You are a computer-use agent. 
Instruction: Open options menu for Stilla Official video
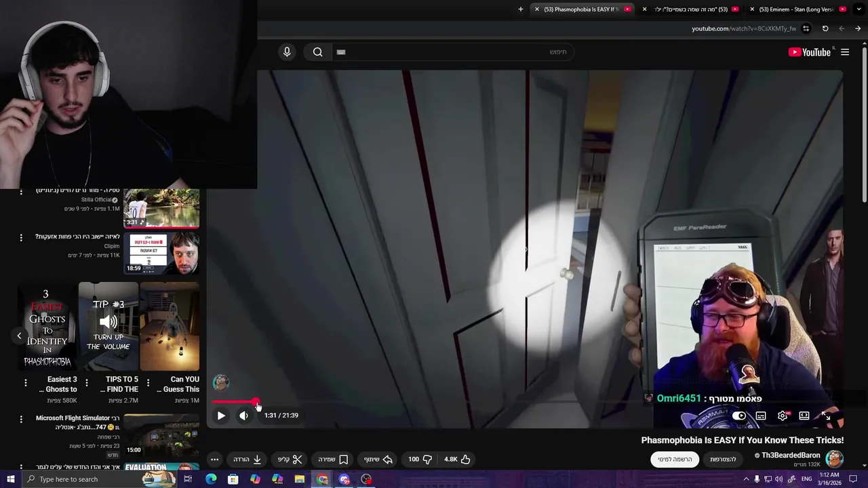coord(21,192)
